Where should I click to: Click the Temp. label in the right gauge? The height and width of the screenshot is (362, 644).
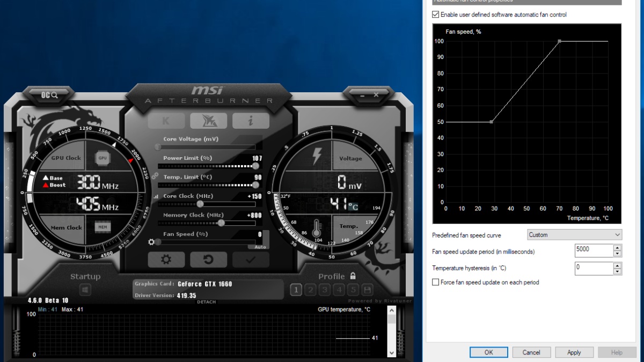click(x=348, y=226)
